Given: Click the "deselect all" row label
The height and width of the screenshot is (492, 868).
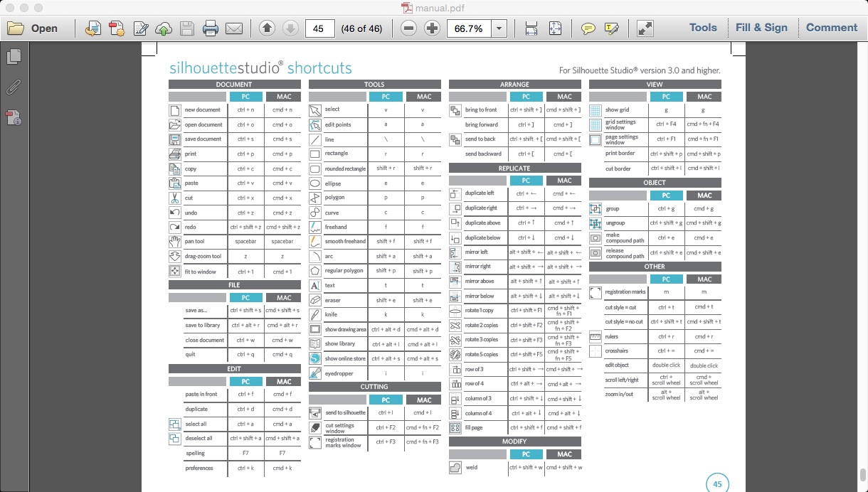Looking at the screenshot, I should pyautogui.click(x=199, y=439).
